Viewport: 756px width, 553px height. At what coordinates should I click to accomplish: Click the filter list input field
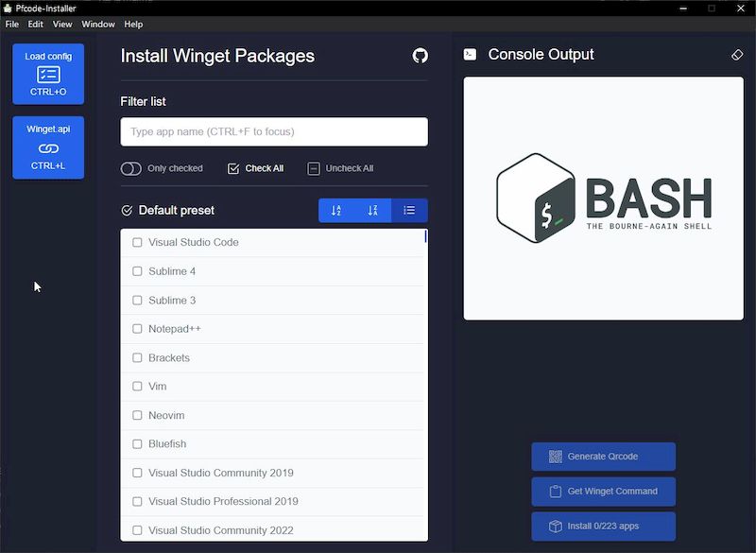coord(272,131)
